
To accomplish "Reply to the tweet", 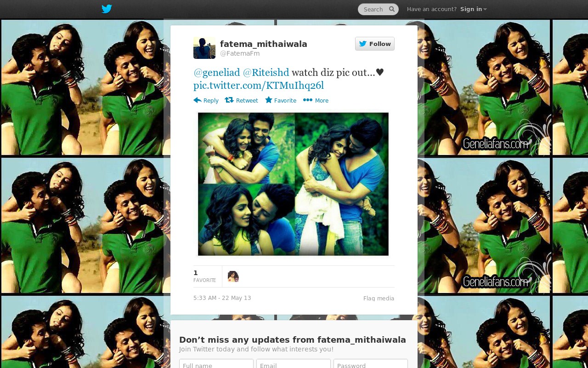I will coord(206,100).
